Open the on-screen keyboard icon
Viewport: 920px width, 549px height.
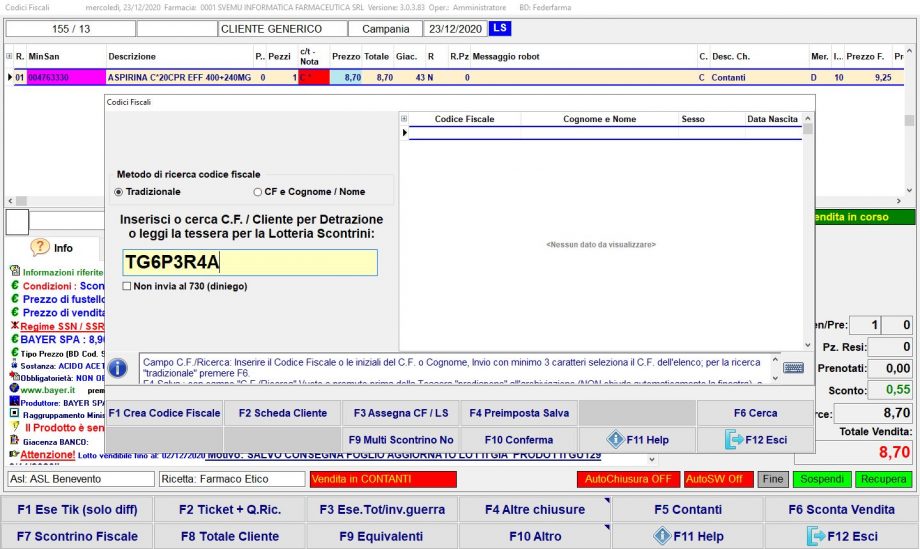pyautogui.click(x=793, y=368)
